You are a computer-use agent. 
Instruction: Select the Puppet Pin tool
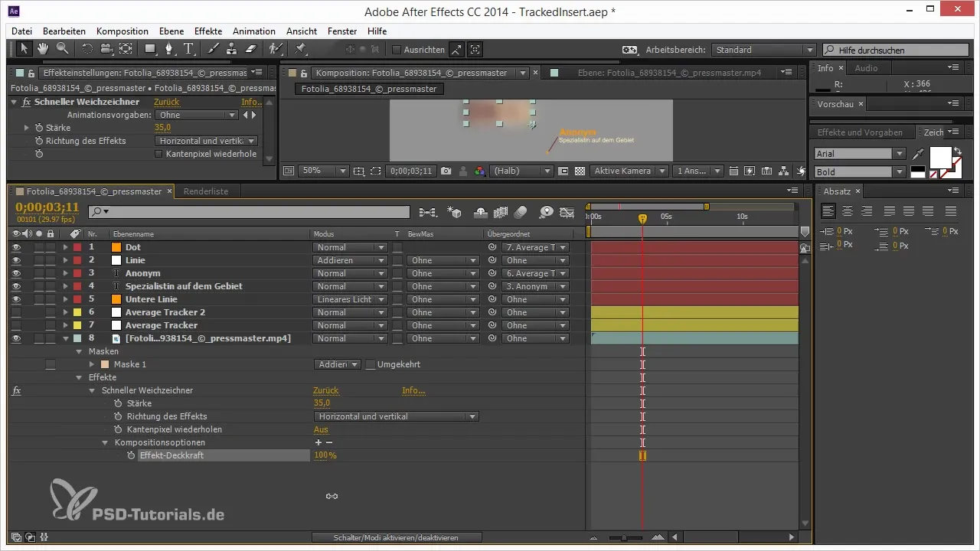[x=300, y=49]
